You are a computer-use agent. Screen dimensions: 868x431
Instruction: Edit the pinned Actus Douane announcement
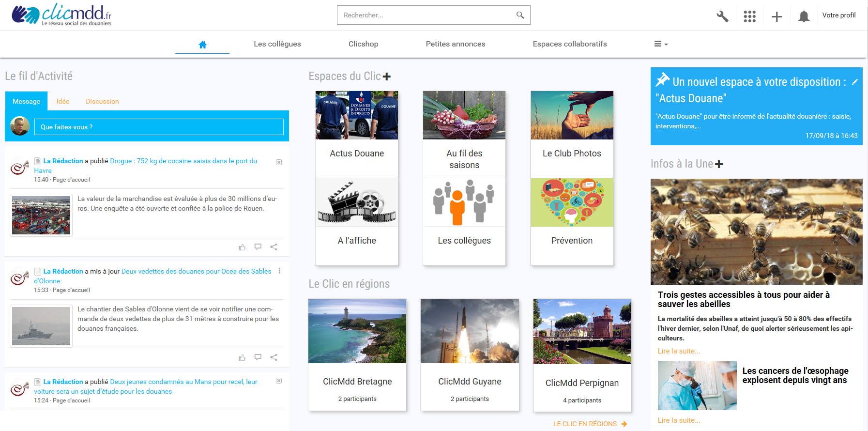point(855,82)
